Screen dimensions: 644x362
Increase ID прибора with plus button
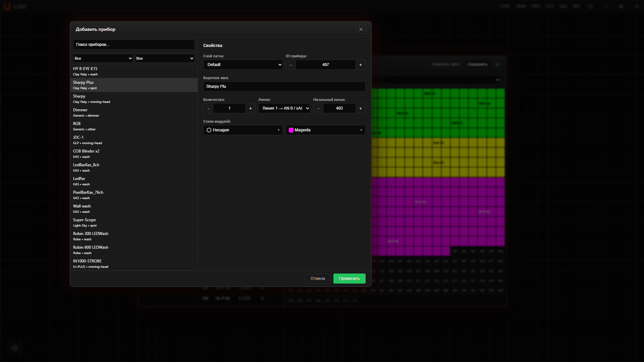[361, 65]
